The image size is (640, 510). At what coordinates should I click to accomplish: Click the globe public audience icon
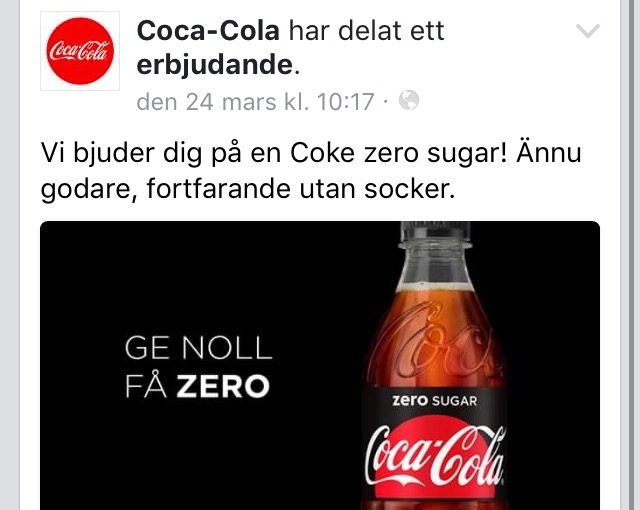409,100
